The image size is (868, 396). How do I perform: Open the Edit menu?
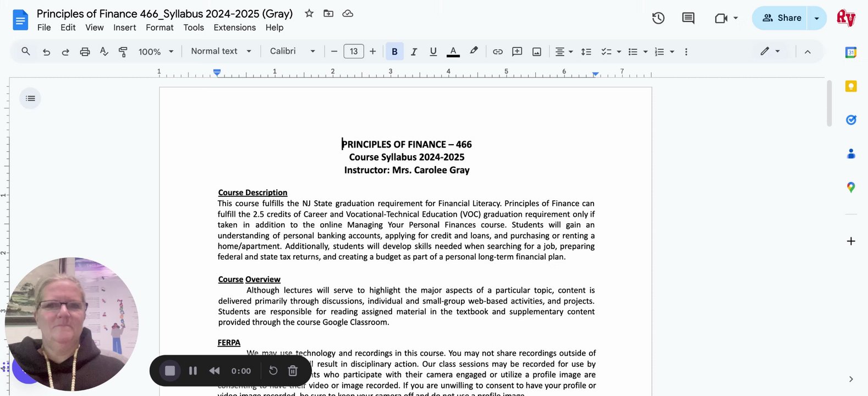tap(68, 28)
